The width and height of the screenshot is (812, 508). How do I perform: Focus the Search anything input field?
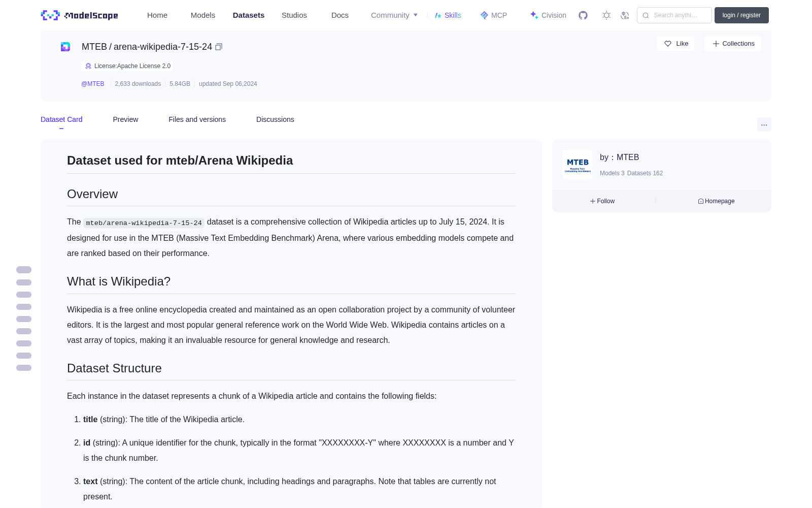[x=674, y=15]
